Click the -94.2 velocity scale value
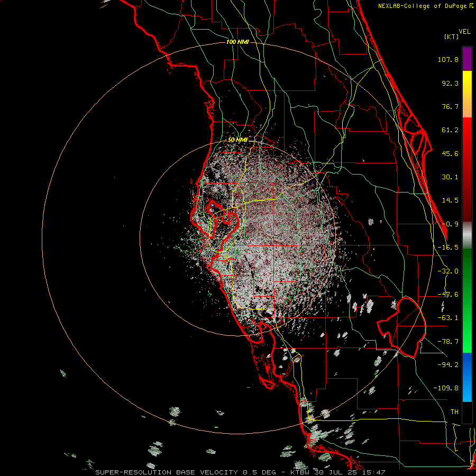Image resolution: width=476 pixels, height=476 pixels. tap(448, 364)
